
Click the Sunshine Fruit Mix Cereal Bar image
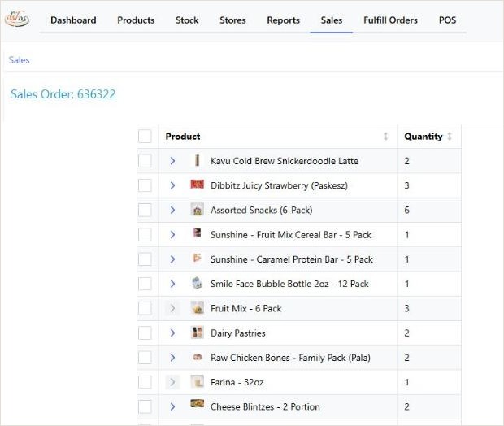click(197, 233)
